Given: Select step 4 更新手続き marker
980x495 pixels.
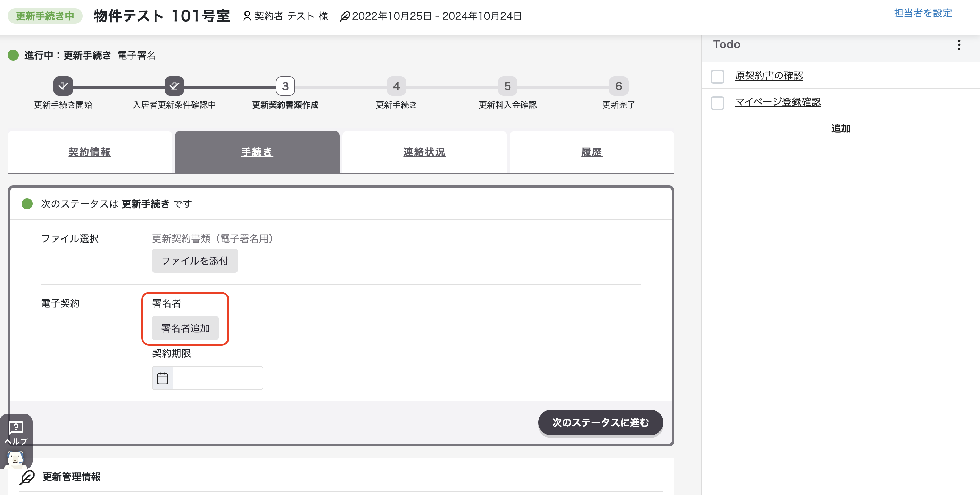Looking at the screenshot, I should point(397,86).
